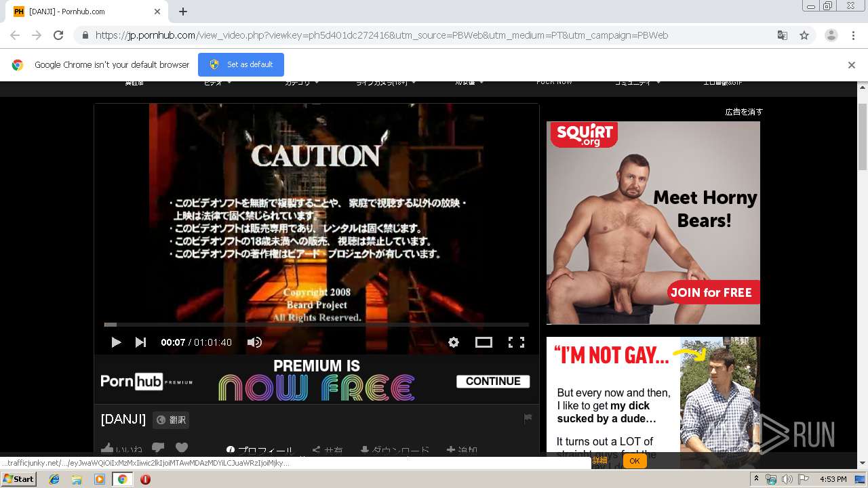Select Chrome in the taskbar
The image size is (868, 488).
coord(122,479)
